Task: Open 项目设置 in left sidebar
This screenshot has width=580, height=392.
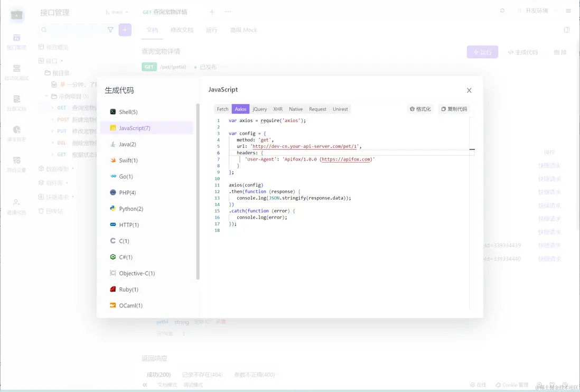Action: click(x=17, y=164)
